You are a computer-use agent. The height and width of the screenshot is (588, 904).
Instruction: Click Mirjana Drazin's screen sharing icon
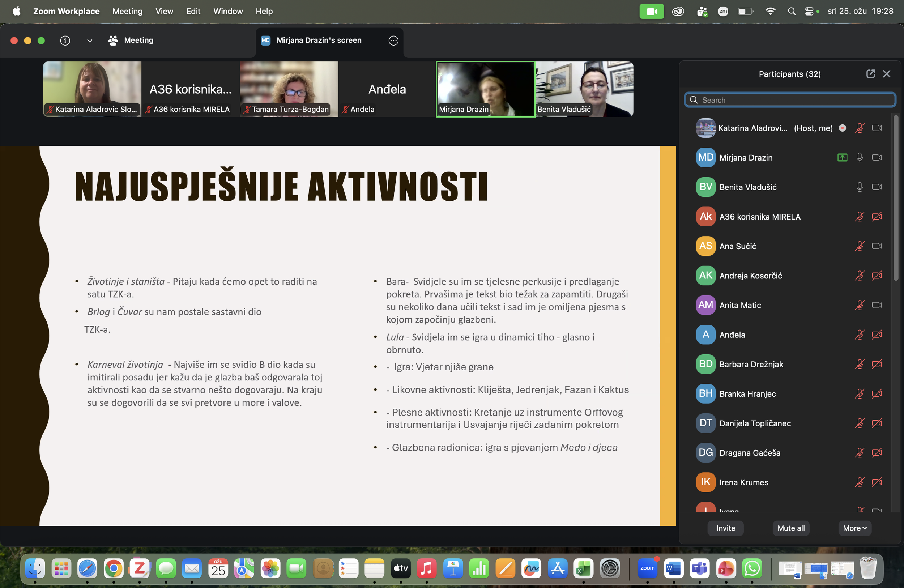click(842, 157)
